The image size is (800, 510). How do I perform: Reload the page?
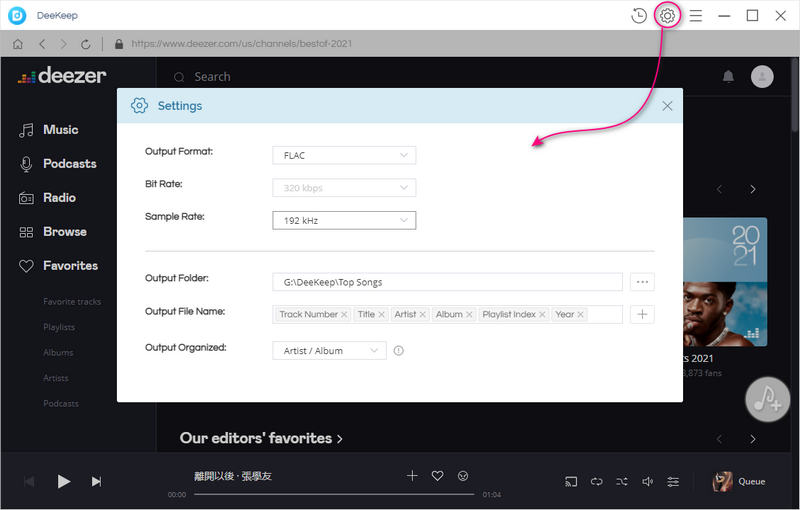pos(86,44)
